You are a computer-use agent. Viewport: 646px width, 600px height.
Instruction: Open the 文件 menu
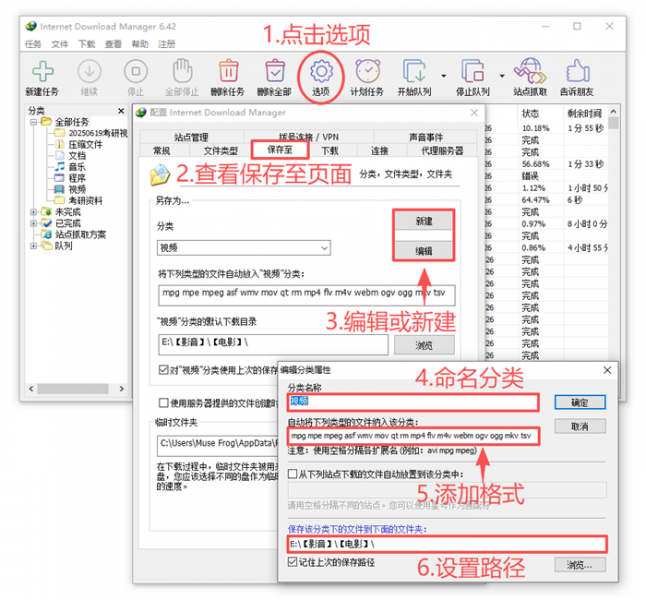[60, 44]
